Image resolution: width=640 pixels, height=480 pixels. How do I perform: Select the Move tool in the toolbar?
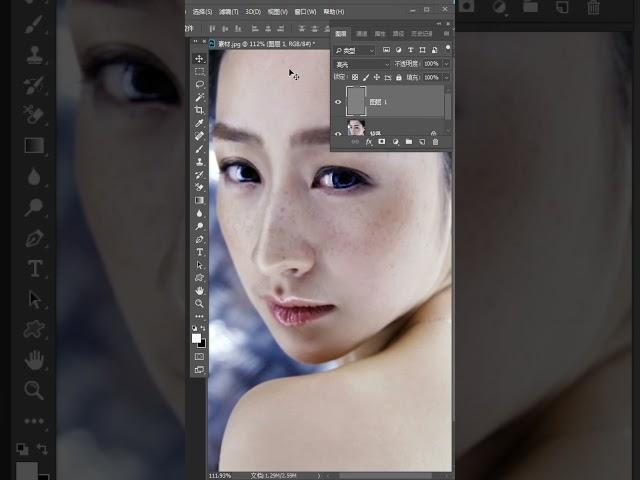pyautogui.click(x=200, y=59)
